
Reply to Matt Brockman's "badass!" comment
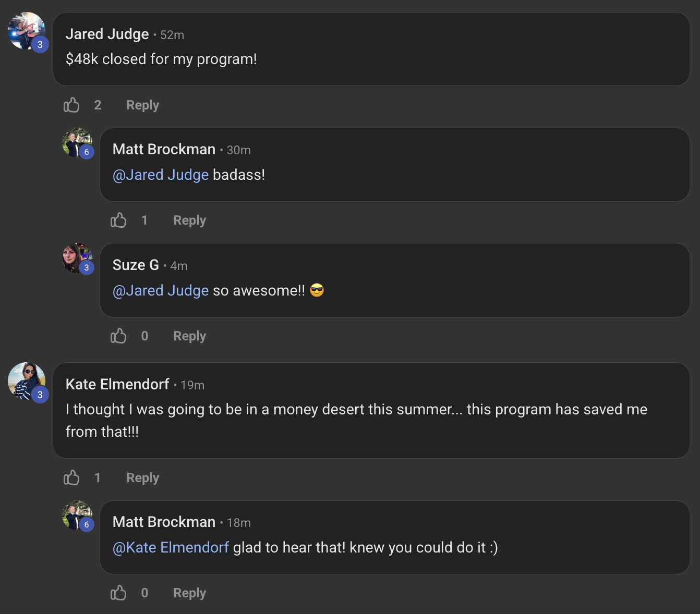pos(189,220)
